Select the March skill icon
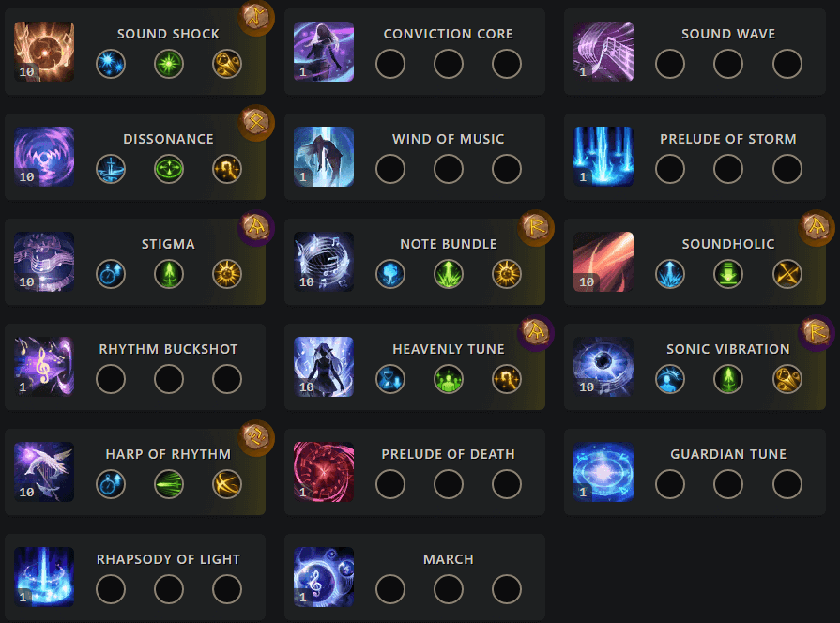 [323, 577]
